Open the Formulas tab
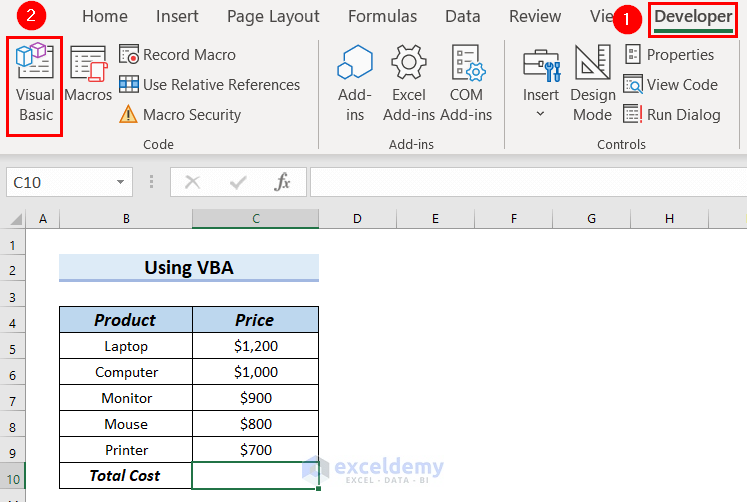This screenshot has width=747, height=502. (383, 17)
